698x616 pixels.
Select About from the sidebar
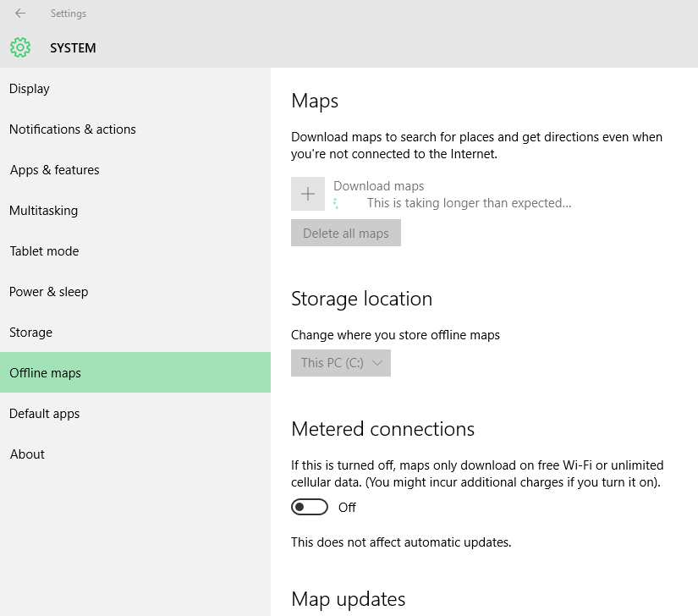[26, 454]
